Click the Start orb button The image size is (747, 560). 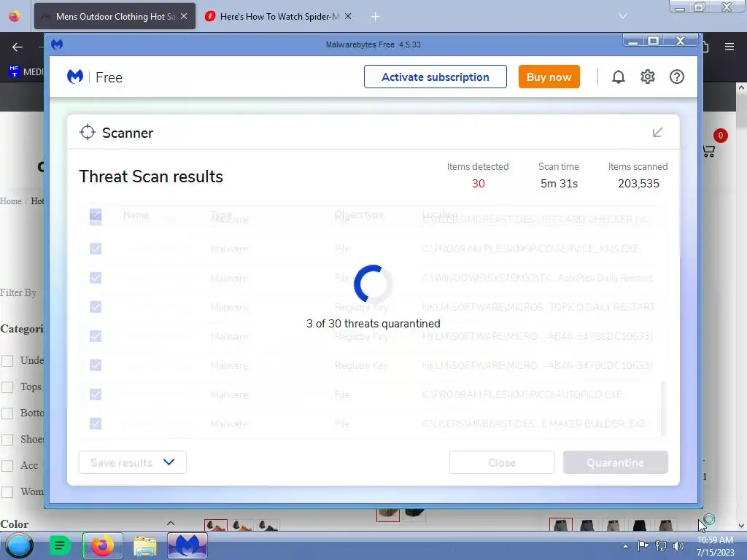19,545
